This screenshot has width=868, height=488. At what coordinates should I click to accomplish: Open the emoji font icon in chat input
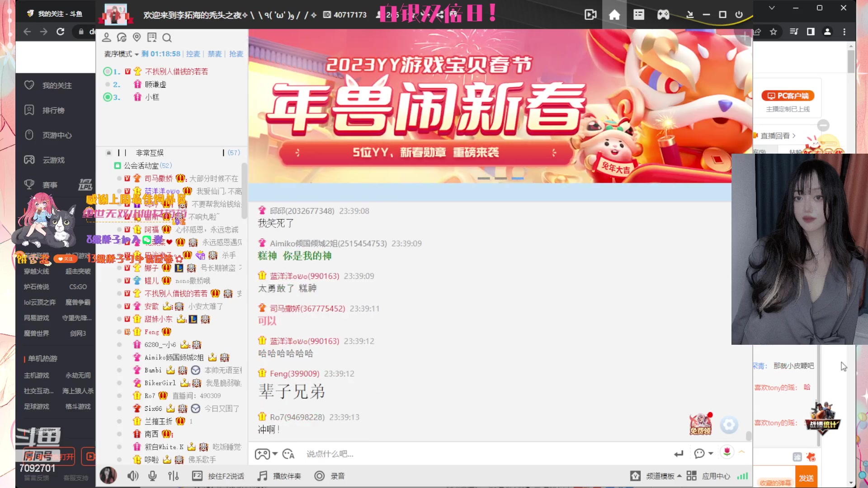288,454
